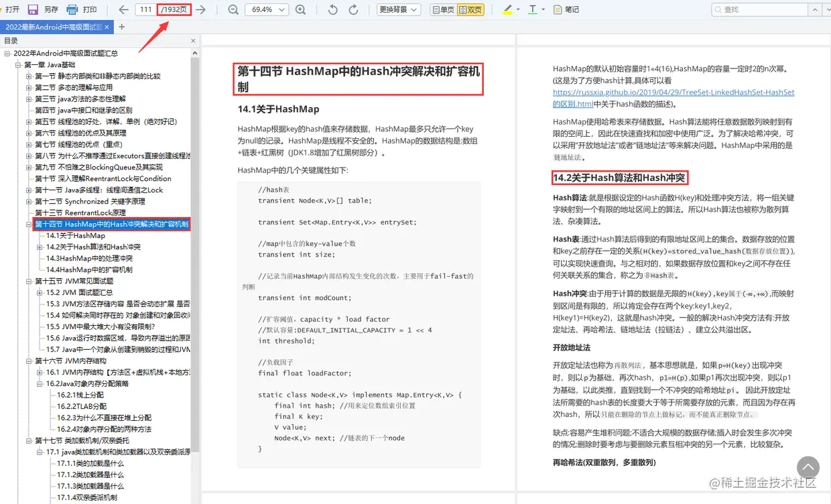Viewport: 831px width, 504px height.
Task: Rotate page clockwise icon
Action: [353, 9]
